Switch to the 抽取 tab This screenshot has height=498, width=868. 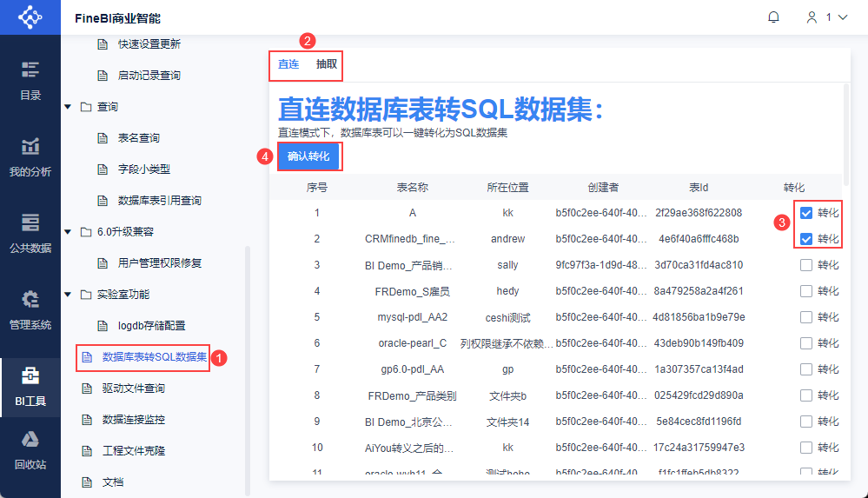[x=327, y=64]
